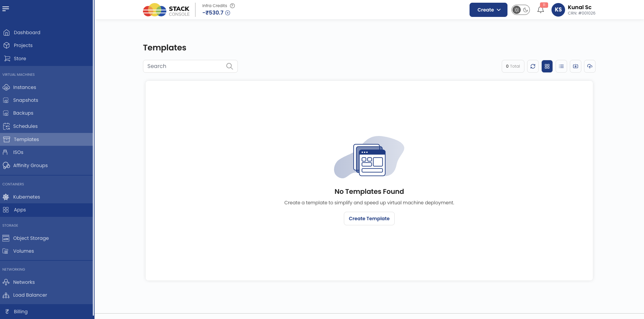Open the ISOs page

[46, 152]
